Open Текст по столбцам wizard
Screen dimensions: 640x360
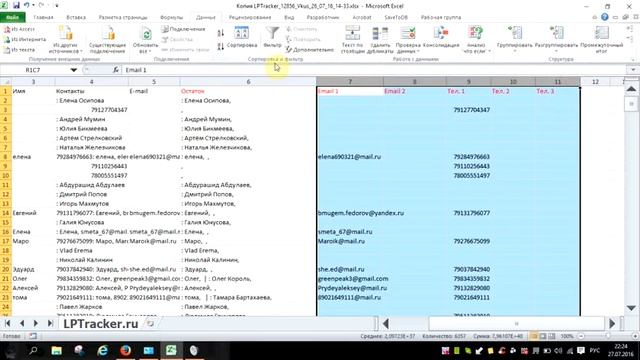tap(352, 40)
